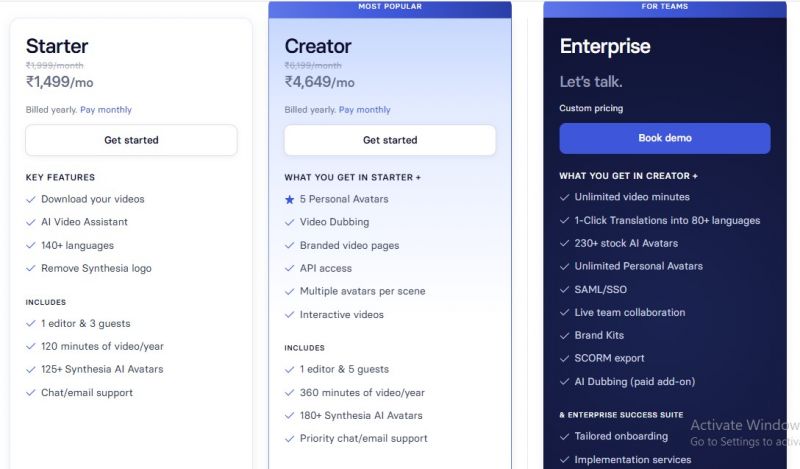Click checkmark beside Branded video pages
Image resolution: width=800 pixels, height=469 pixels.
click(289, 245)
